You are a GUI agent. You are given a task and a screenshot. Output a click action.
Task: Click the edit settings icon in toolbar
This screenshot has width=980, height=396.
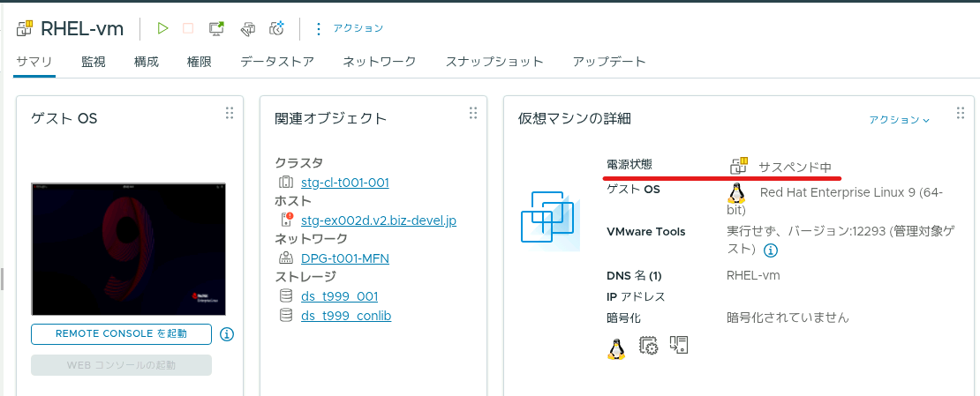(248, 28)
